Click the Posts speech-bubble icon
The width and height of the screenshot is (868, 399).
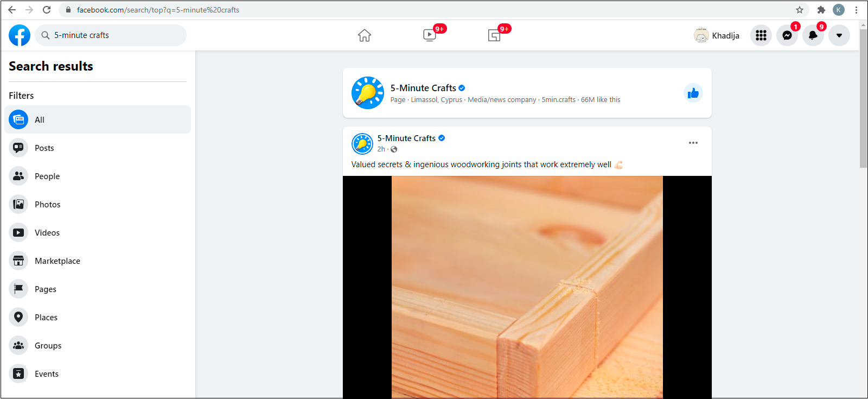18,148
